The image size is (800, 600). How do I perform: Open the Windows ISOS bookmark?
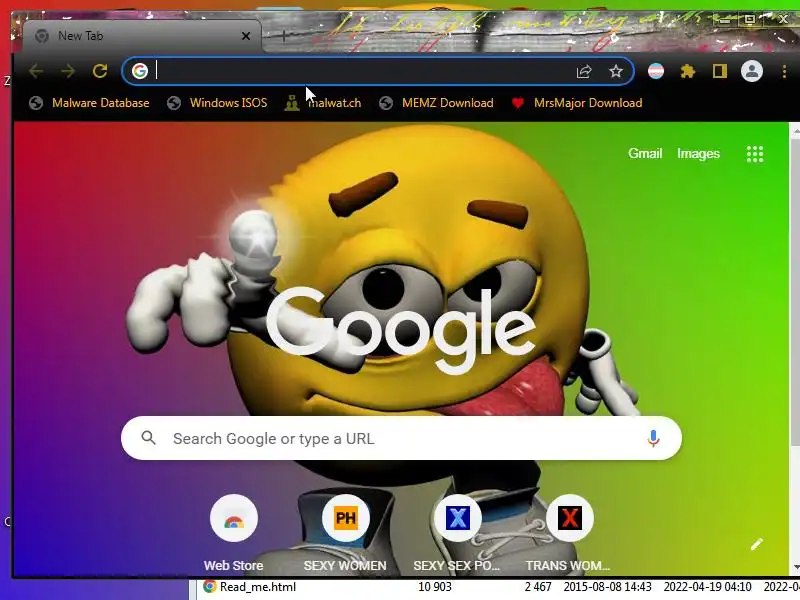tap(217, 103)
